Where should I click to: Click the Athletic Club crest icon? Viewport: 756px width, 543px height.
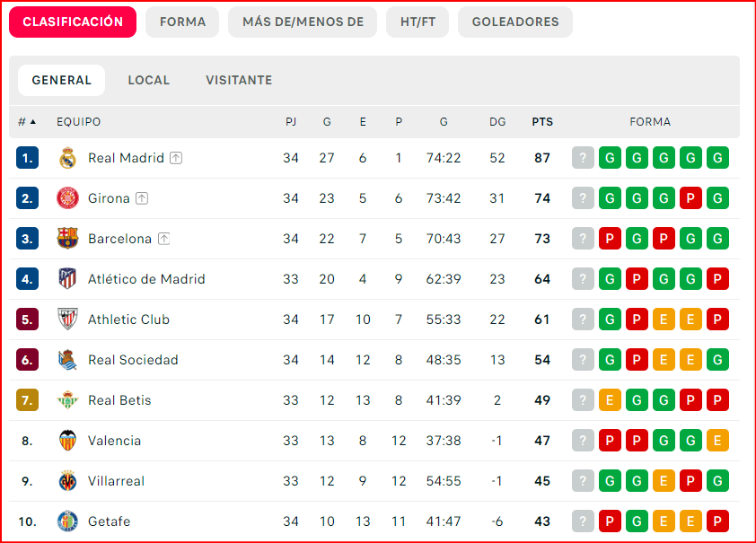(68, 320)
